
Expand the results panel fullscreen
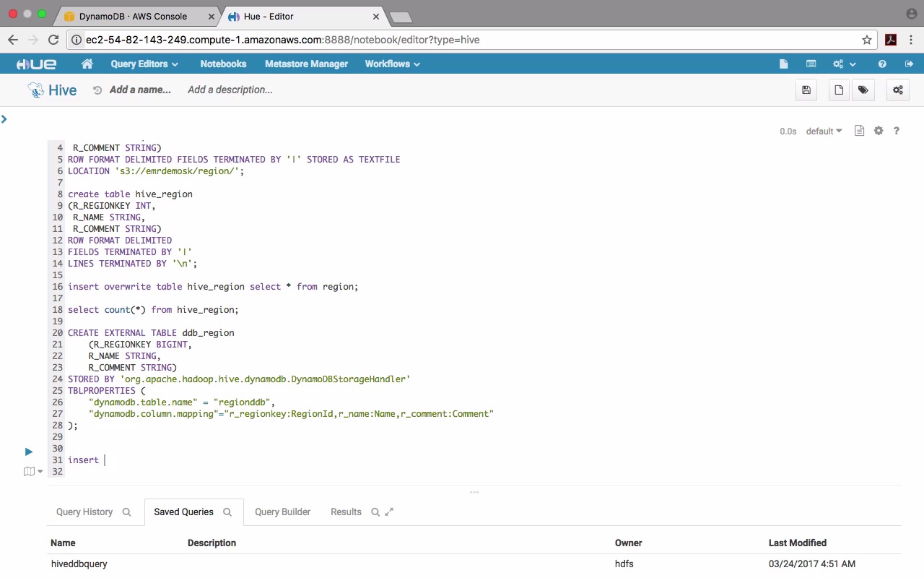tap(389, 512)
